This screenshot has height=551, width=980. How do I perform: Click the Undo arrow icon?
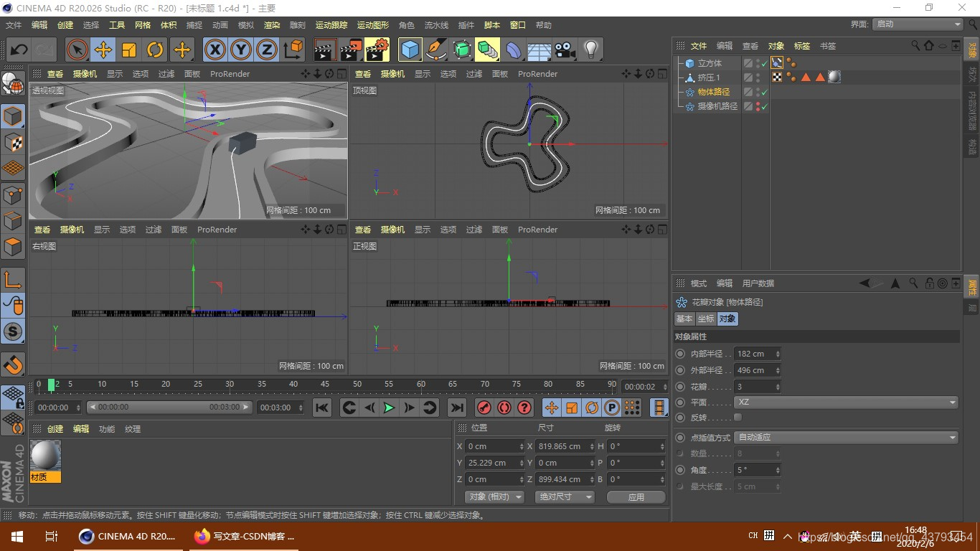19,50
